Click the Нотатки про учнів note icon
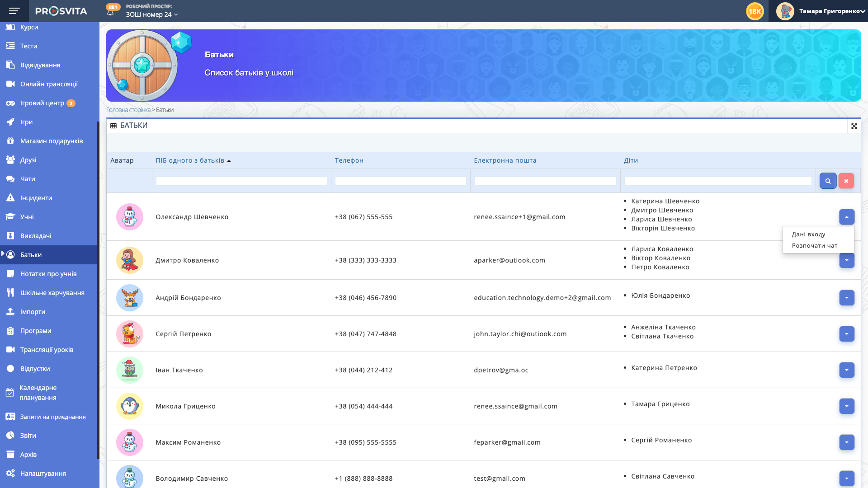The width and height of the screenshot is (868, 488). pyautogui.click(x=10, y=274)
